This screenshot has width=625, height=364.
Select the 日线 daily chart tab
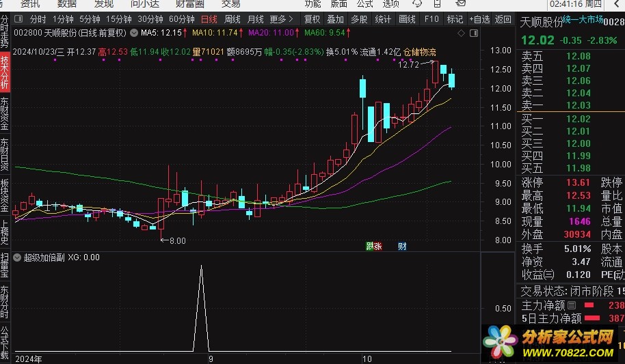pyautogui.click(x=209, y=19)
